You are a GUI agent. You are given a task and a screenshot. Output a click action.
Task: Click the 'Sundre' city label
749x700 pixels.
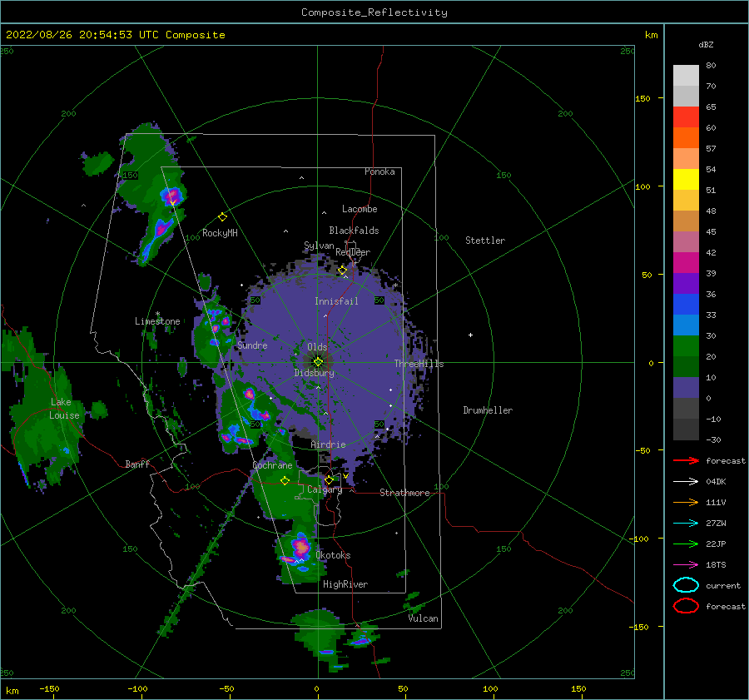point(252,345)
